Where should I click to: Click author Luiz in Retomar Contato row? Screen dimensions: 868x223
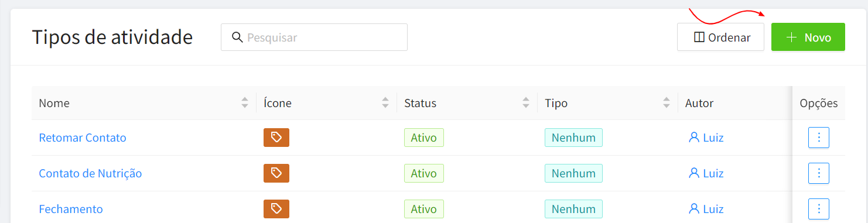point(706,138)
